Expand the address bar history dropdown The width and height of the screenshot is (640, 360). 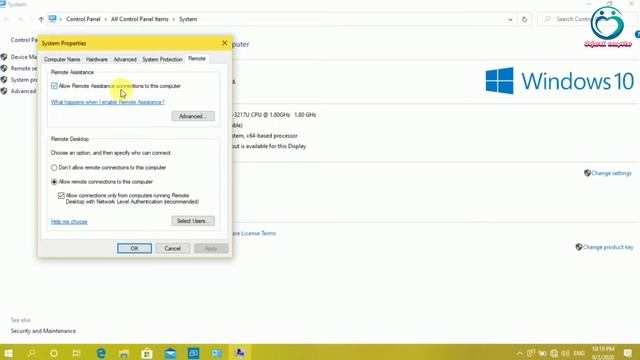(x=510, y=19)
